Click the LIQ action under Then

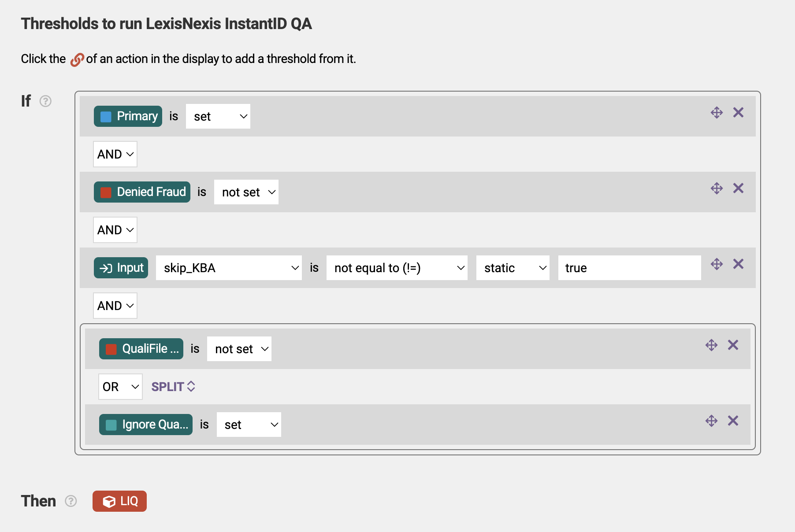pos(119,501)
